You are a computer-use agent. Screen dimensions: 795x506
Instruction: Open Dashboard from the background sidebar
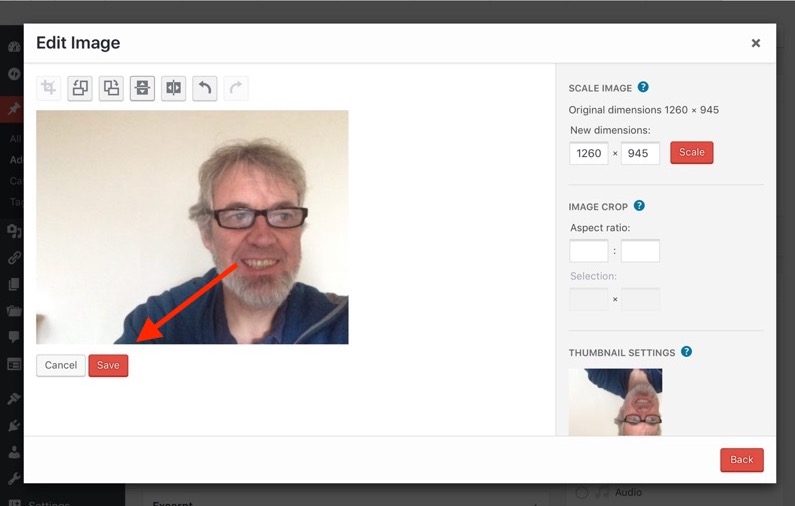(14, 47)
